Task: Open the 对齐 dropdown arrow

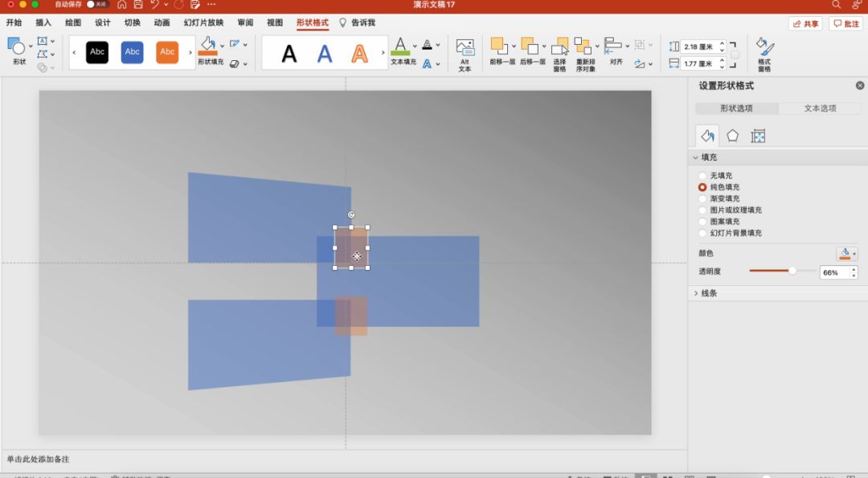Action: click(x=627, y=46)
